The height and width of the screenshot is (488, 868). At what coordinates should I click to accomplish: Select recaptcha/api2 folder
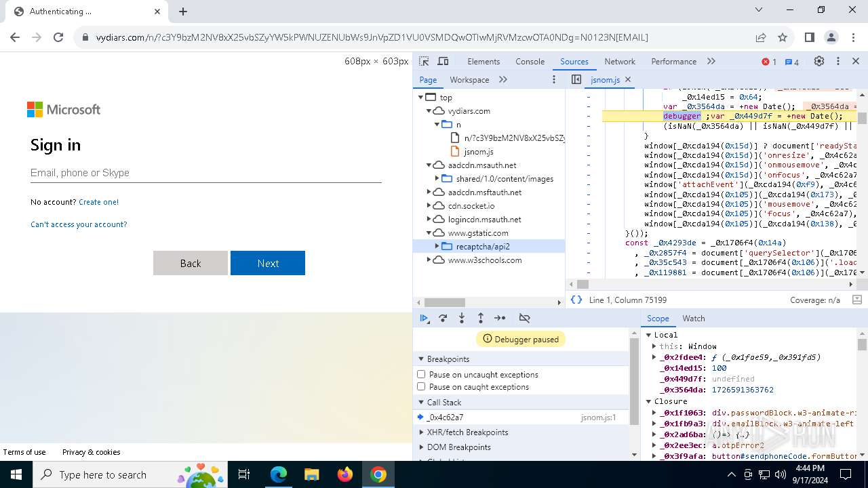483,246
